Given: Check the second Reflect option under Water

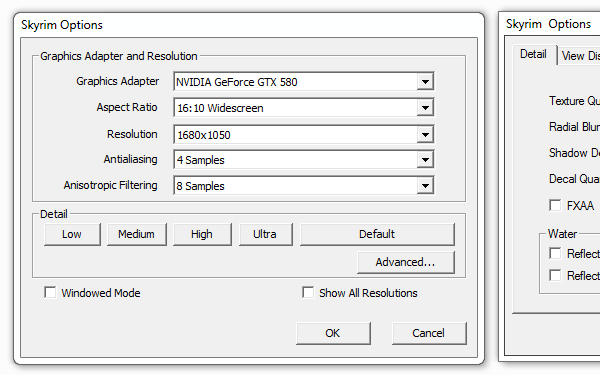Looking at the screenshot, I should pyautogui.click(x=555, y=276).
